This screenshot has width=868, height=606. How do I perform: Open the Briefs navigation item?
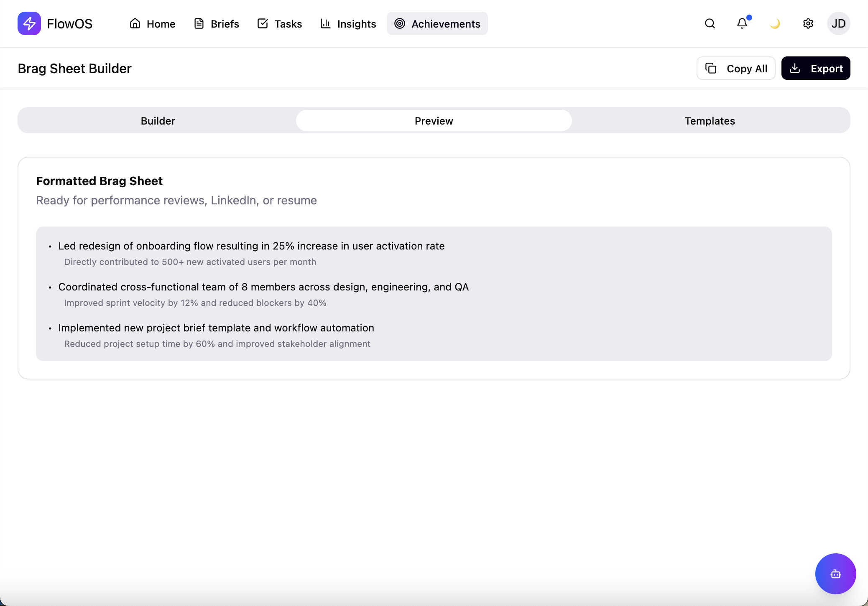[217, 24]
